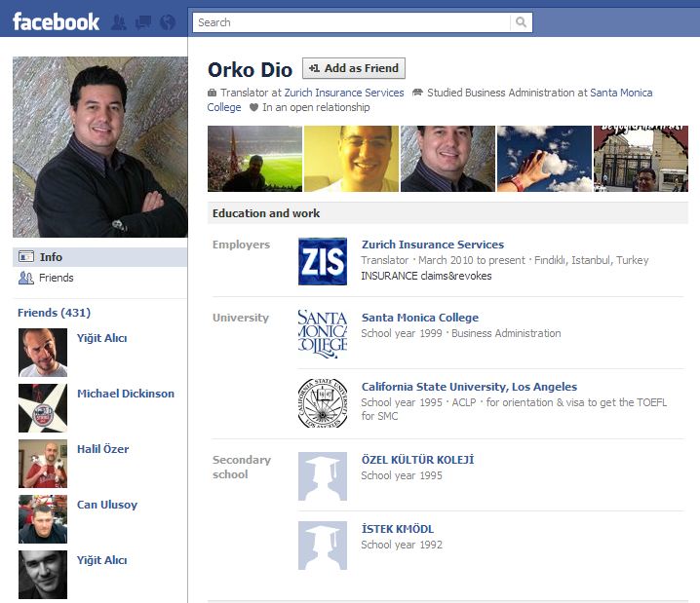The image size is (700, 603).
Task: Open the Friends (431) link
Action: point(54,313)
